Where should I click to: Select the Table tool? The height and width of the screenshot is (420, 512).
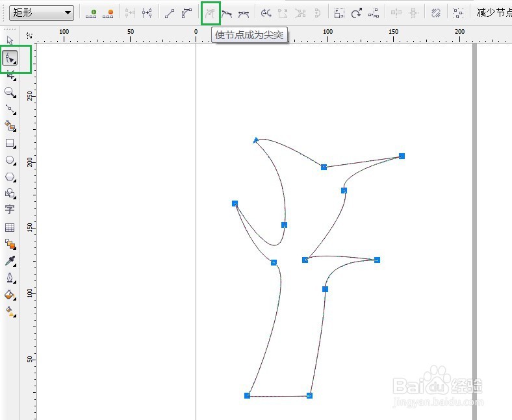point(10,227)
